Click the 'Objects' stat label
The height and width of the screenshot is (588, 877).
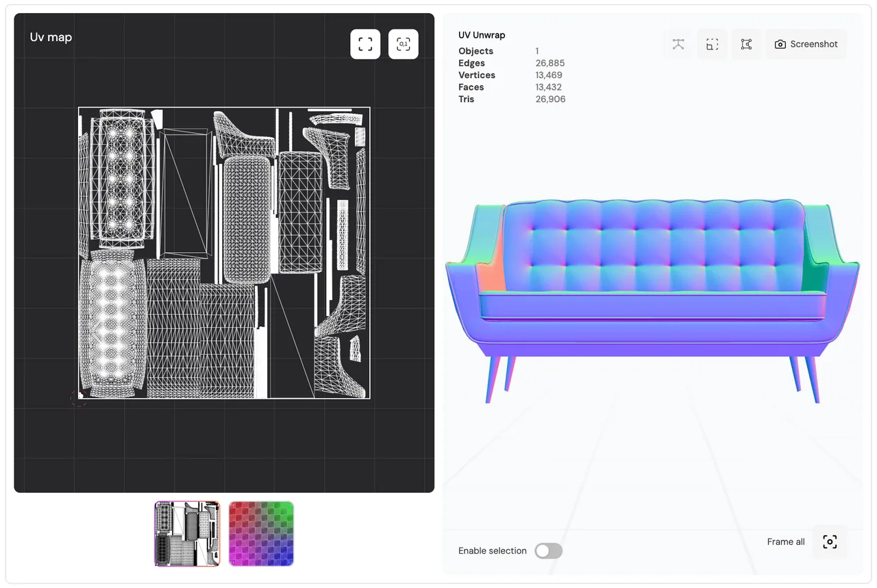pos(475,51)
